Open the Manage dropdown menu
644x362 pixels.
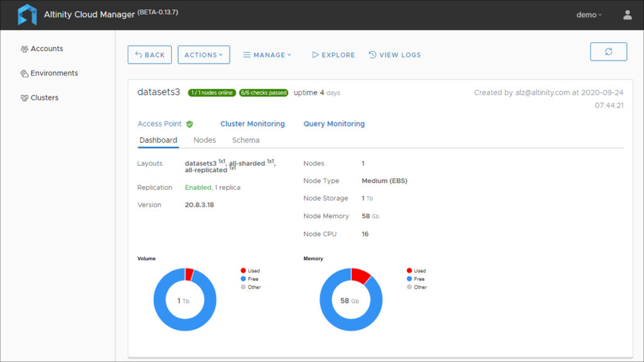(267, 55)
